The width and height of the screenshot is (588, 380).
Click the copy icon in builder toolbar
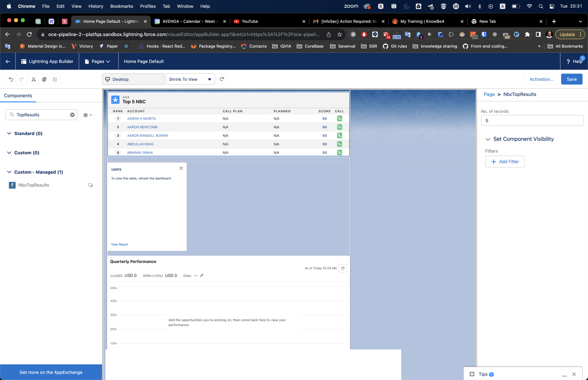click(44, 79)
